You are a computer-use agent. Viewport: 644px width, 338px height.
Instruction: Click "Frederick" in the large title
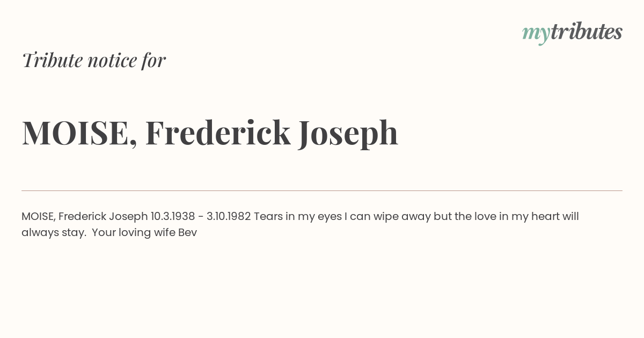218,133
